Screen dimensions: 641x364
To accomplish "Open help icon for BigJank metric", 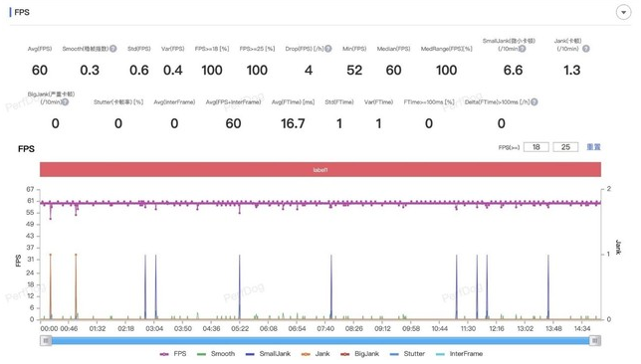I will (x=65, y=101).
